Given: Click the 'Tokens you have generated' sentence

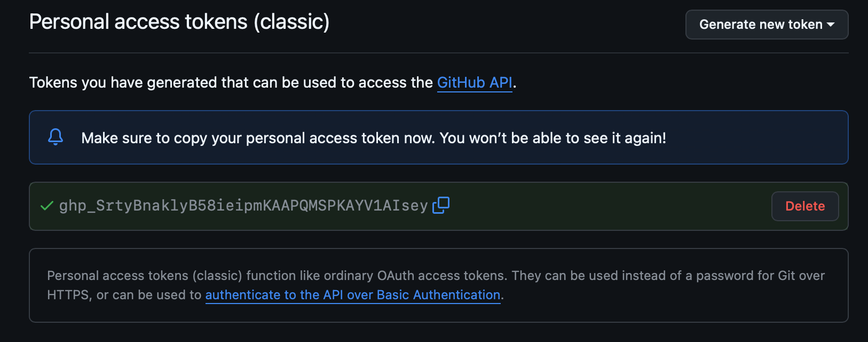Looking at the screenshot, I should 231,83.
